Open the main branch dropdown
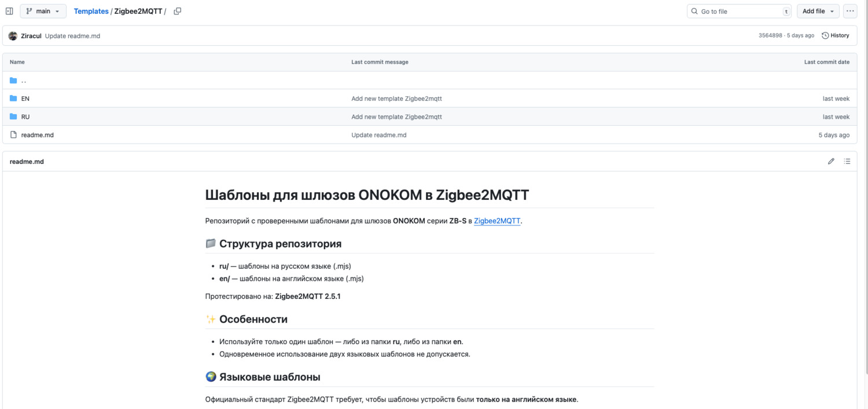The height and width of the screenshot is (409, 868). coord(43,11)
